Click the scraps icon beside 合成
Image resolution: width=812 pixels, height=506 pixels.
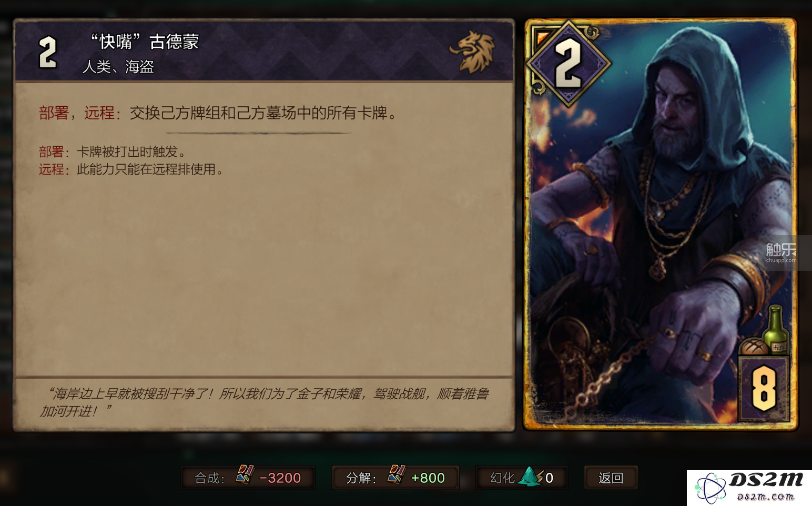pos(245,474)
